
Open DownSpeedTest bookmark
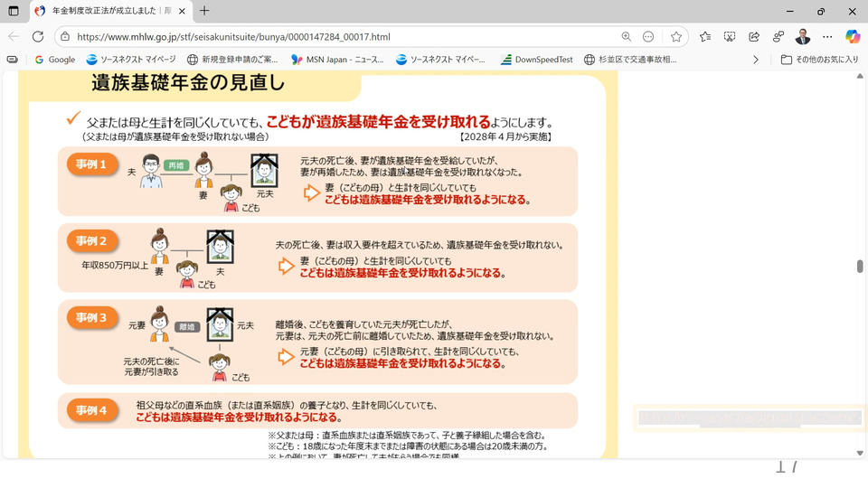pos(536,60)
